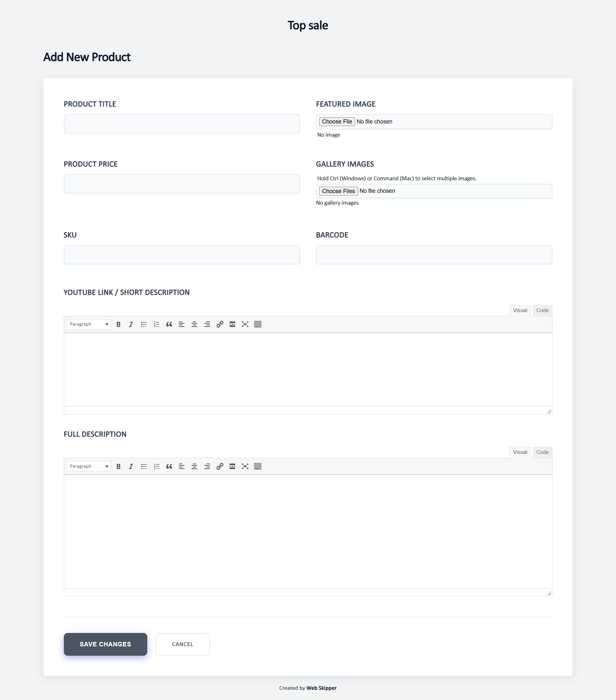The height and width of the screenshot is (700, 616).
Task: Toggle toolbar in full description editor
Action: coord(258,466)
